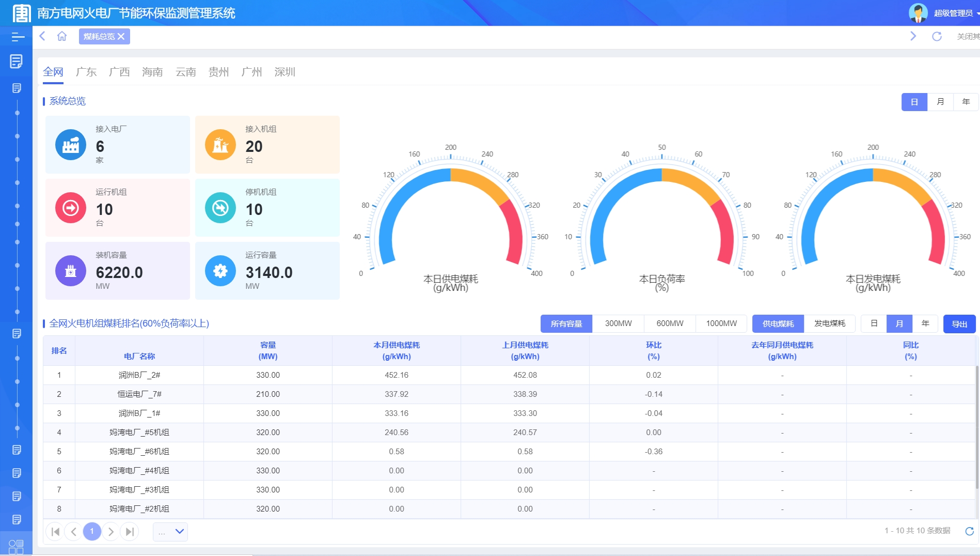
Task: Switch to the 广东 tab
Action: coord(86,72)
